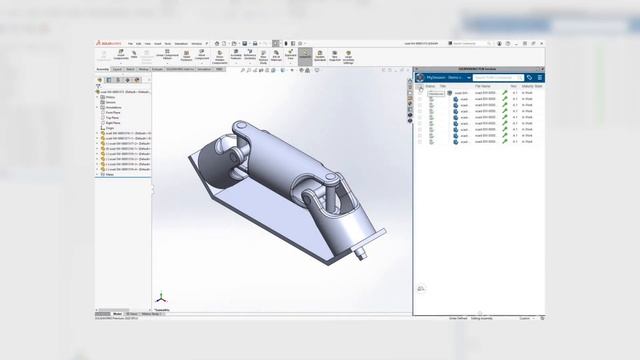Click the Section View icon in view toolbar

261,70
